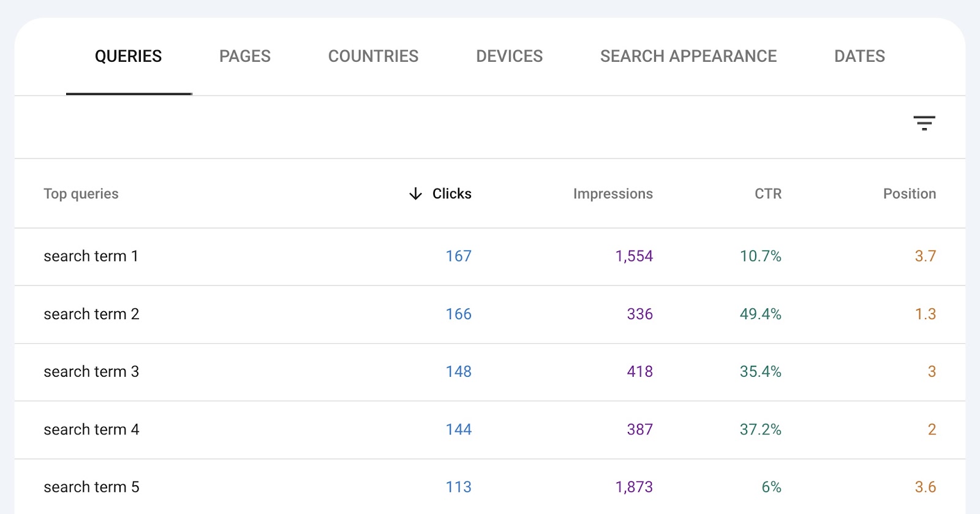The height and width of the screenshot is (514, 980).
Task: Open the clicks link for search term 1
Action: (457, 256)
